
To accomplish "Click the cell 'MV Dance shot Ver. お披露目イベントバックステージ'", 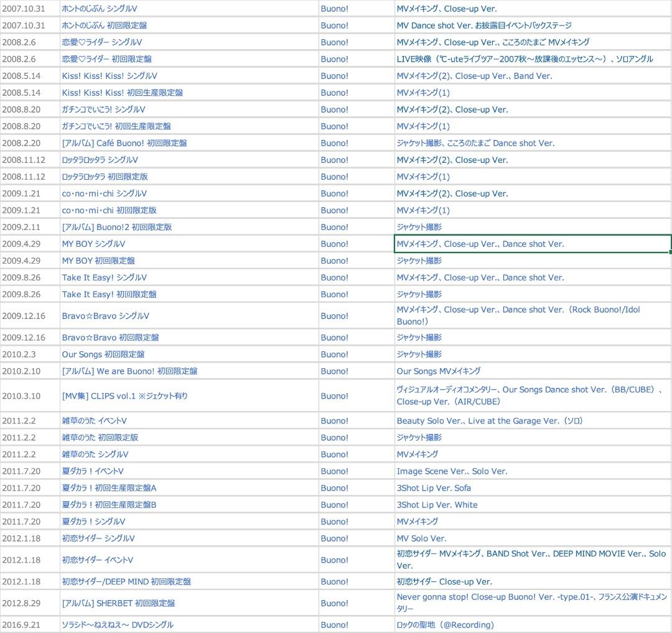I will click(533, 25).
